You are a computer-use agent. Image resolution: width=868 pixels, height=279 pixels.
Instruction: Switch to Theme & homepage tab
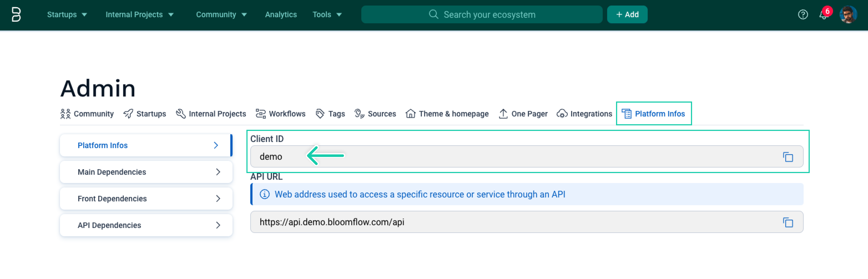coord(447,114)
